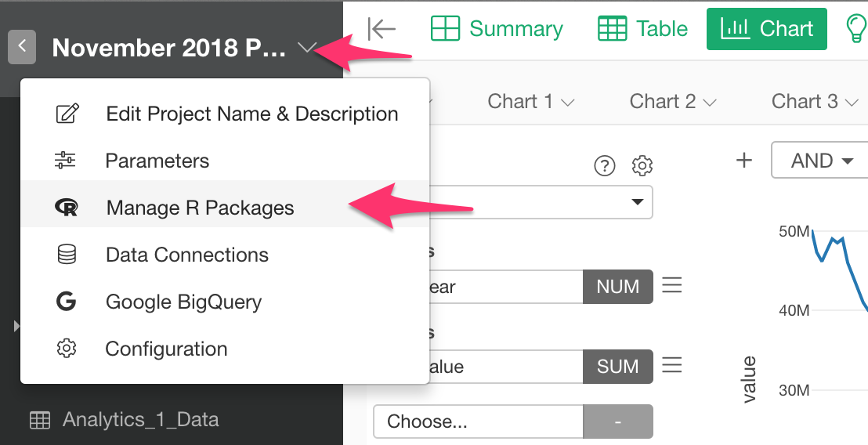868x445 pixels.
Task: Select Google BigQuery menu item
Action: (183, 302)
